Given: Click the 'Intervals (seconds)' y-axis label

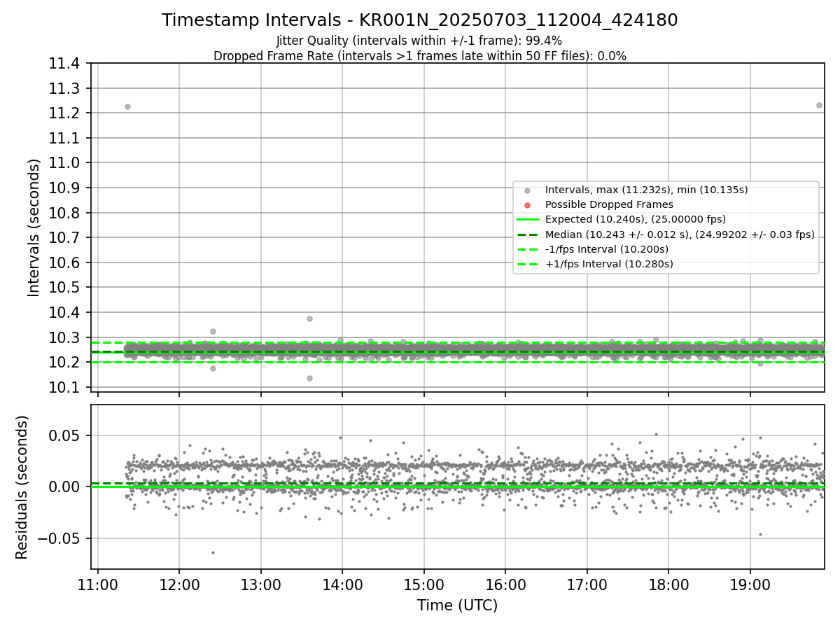Looking at the screenshot, I should click(x=34, y=227).
